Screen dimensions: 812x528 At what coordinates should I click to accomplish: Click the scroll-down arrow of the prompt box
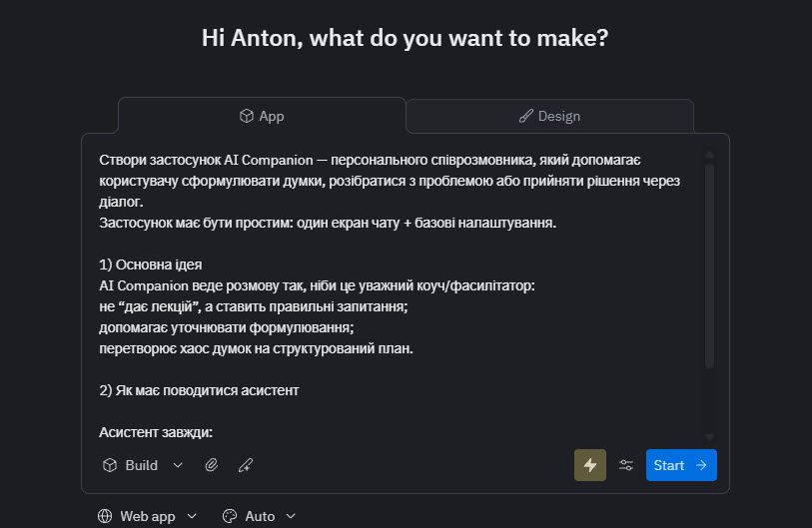pos(709,437)
